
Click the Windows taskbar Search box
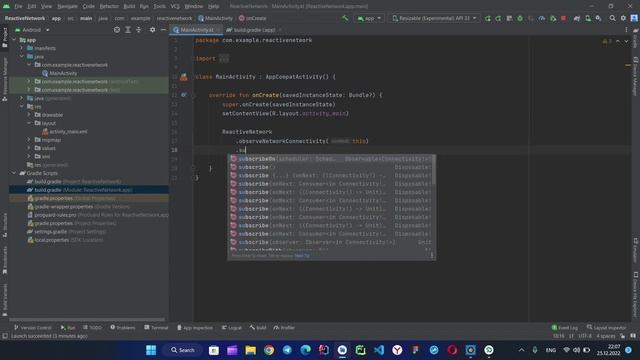[x=182, y=350]
